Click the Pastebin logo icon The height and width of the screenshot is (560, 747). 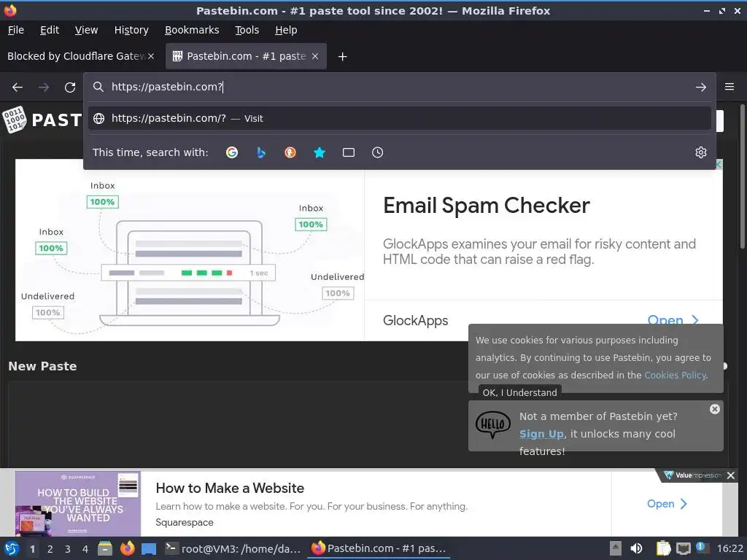pyautogui.click(x=15, y=120)
